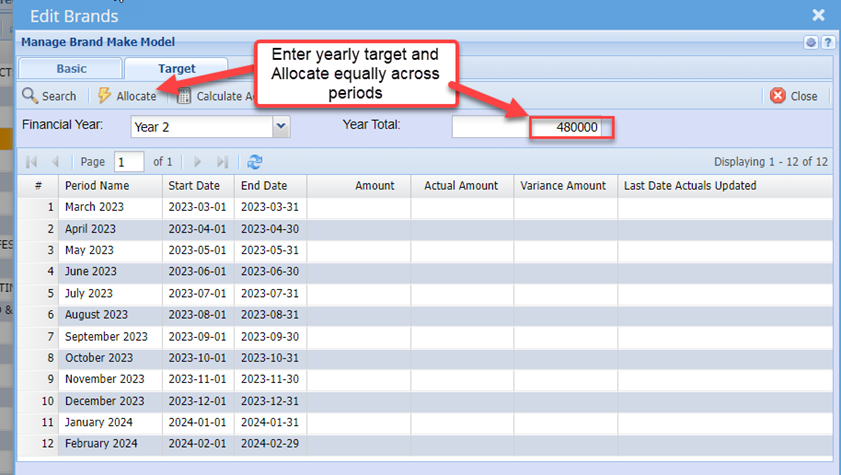Click the Search magnifier icon

(29, 96)
